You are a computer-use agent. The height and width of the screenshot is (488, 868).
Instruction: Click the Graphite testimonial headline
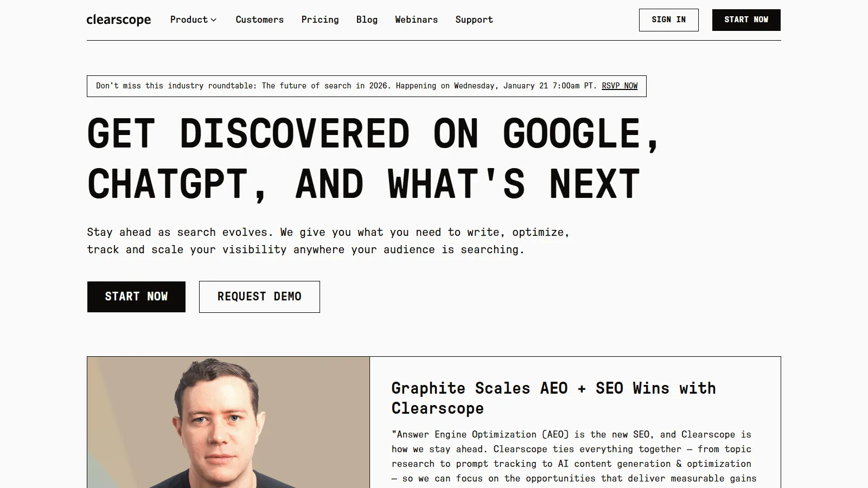[x=553, y=399]
